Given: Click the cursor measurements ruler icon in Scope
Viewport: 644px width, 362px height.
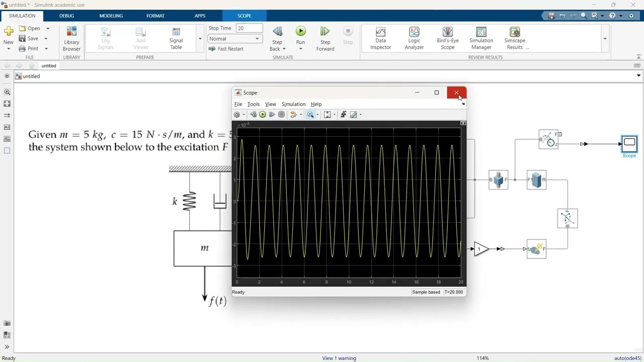Looking at the screenshot, I should (x=354, y=115).
